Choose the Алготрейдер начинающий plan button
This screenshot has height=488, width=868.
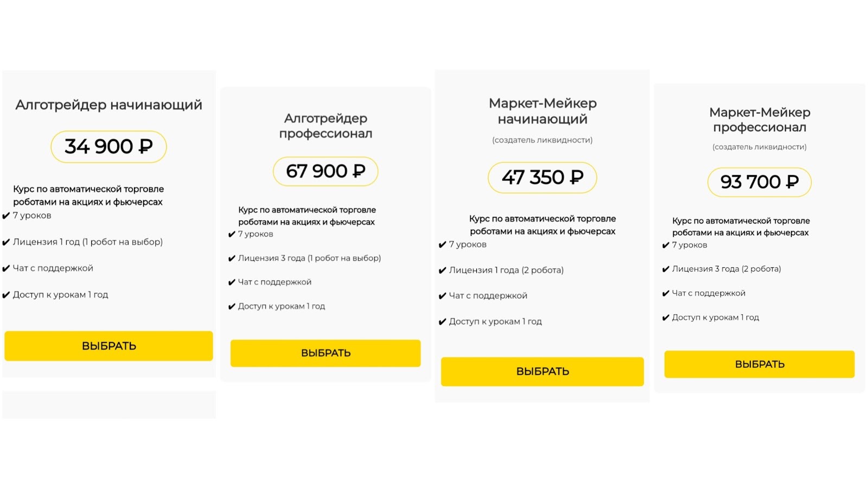[108, 346]
